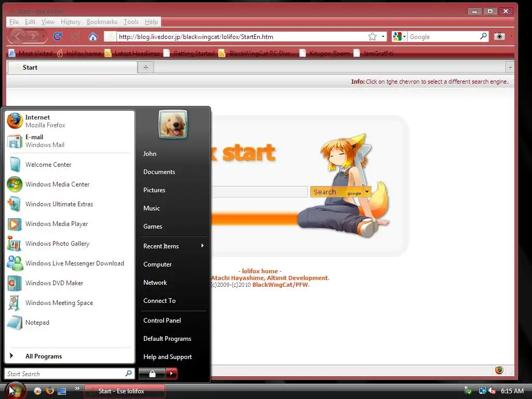
Task: Open lolifox home link on page
Action: [x=260, y=271]
